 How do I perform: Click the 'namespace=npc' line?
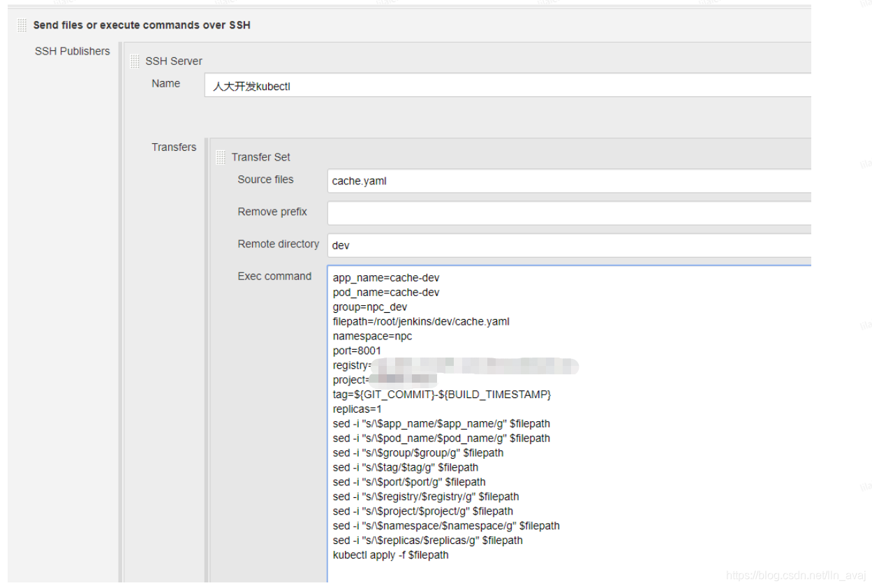click(x=372, y=336)
